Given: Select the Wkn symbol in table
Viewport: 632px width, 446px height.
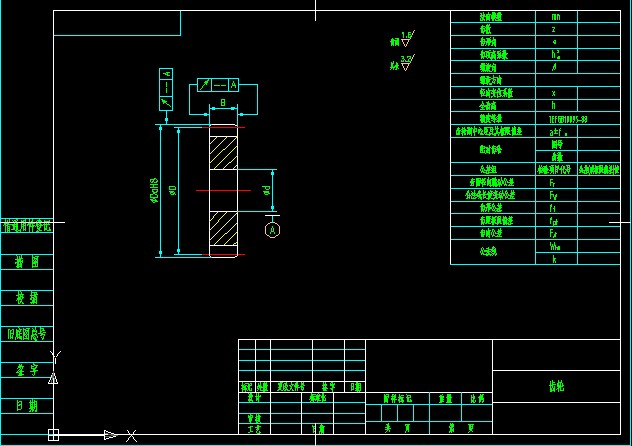Looking at the screenshot, I should [x=555, y=246].
